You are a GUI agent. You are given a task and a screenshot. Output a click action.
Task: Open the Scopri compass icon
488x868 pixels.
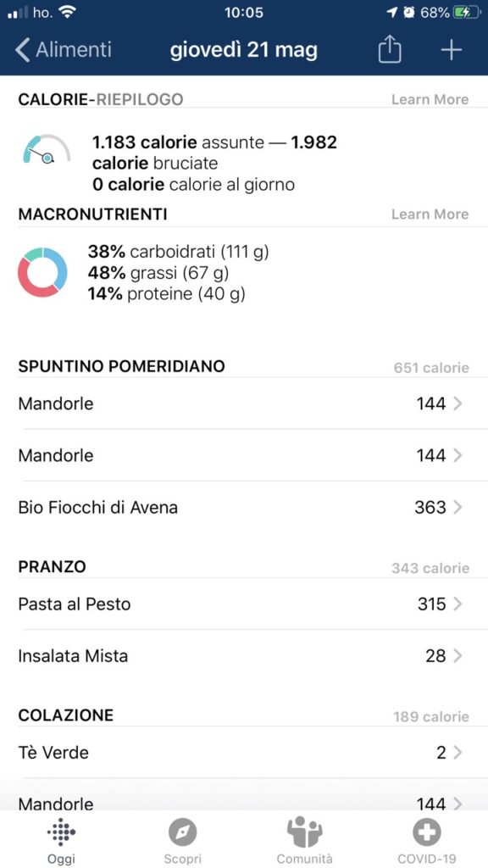click(183, 832)
